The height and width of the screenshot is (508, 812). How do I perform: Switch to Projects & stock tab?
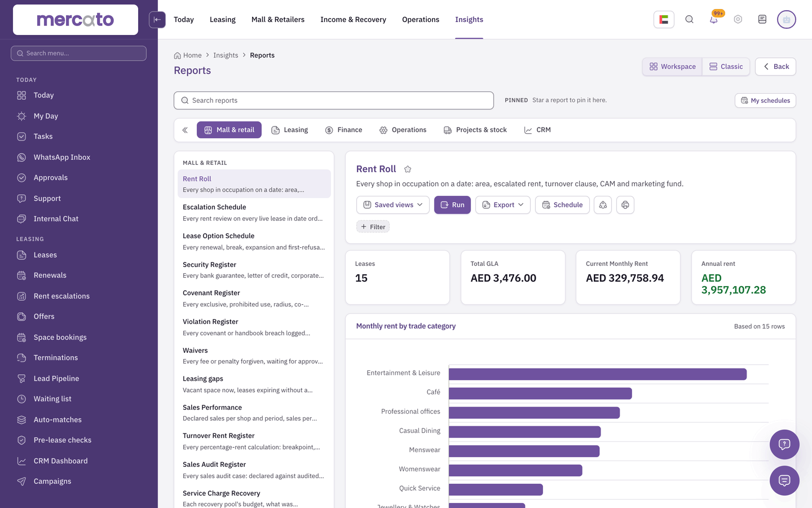(x=475, y=130)
